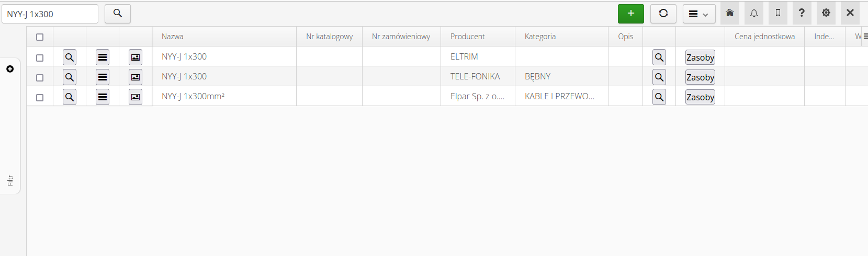
Task: Open the hamburger menu dropdown in toolbar
Action: [x=698, y=14]
